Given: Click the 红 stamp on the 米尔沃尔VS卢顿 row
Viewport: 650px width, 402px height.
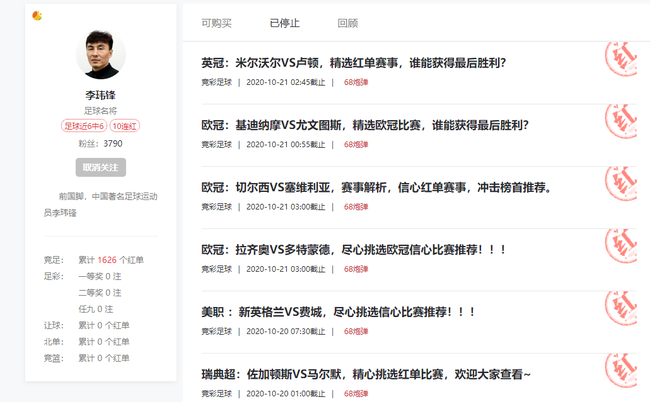Looking at the screenshot, I should pyautogui.click(x=621, y=58).
